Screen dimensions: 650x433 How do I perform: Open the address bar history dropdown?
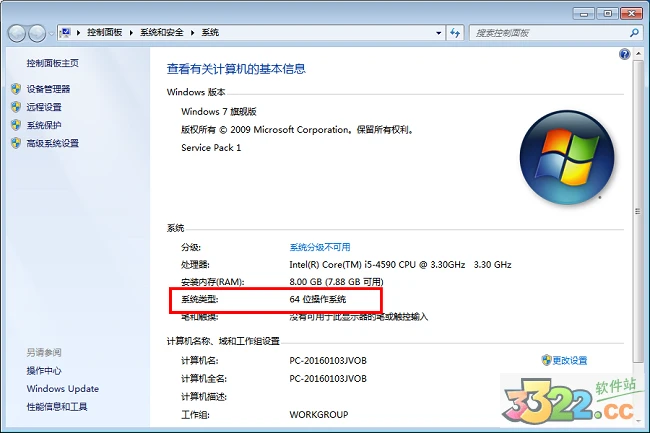439,33
